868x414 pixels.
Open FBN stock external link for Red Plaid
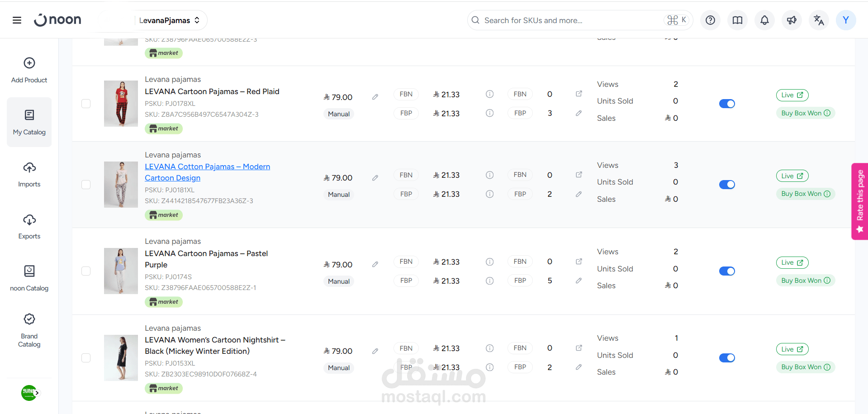tap(579, 94)
